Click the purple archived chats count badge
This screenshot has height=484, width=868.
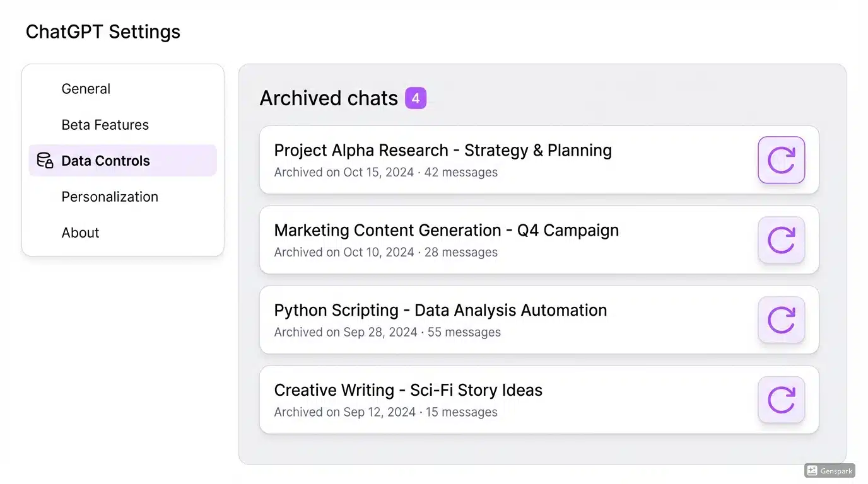417,98
